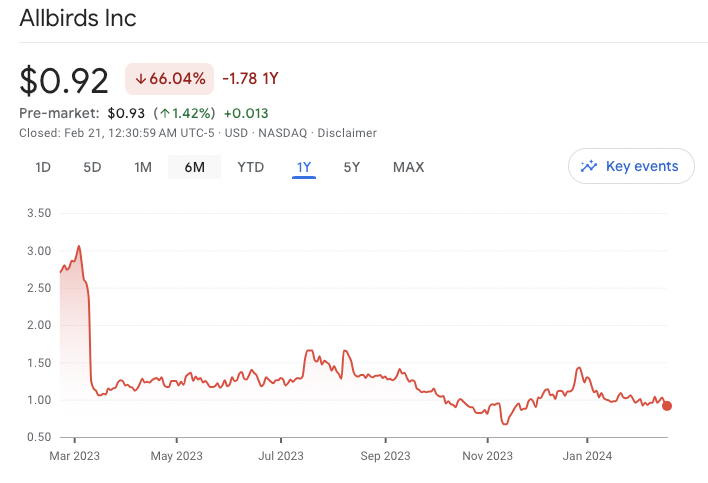Click the Jan 2024 axis label
The image size is (708, 483).
pyautogui.click(x=587, y=456)
